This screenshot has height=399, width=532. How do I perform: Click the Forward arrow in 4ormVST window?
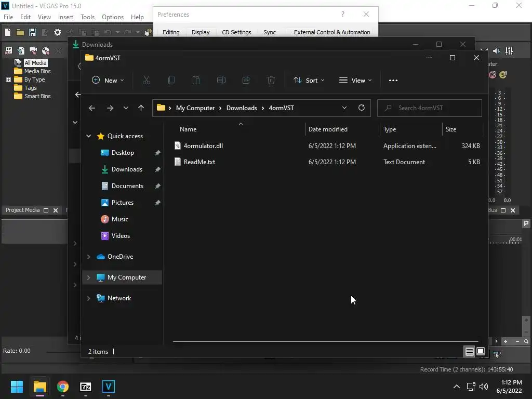pyautogui.click(x=110, y=108)
